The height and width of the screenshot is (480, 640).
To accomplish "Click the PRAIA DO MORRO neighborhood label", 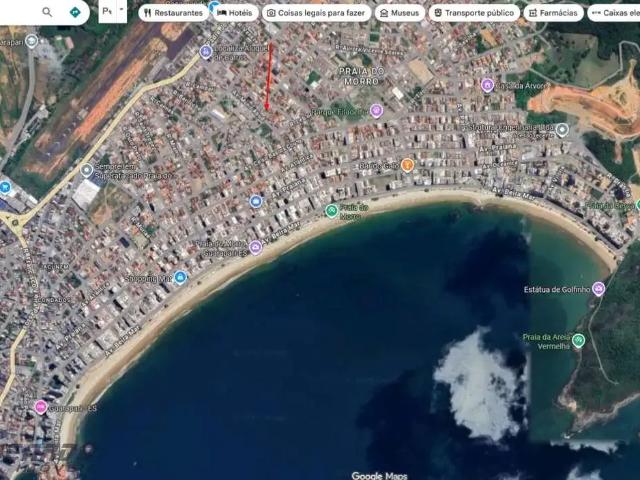I will (x=361, y=76).
